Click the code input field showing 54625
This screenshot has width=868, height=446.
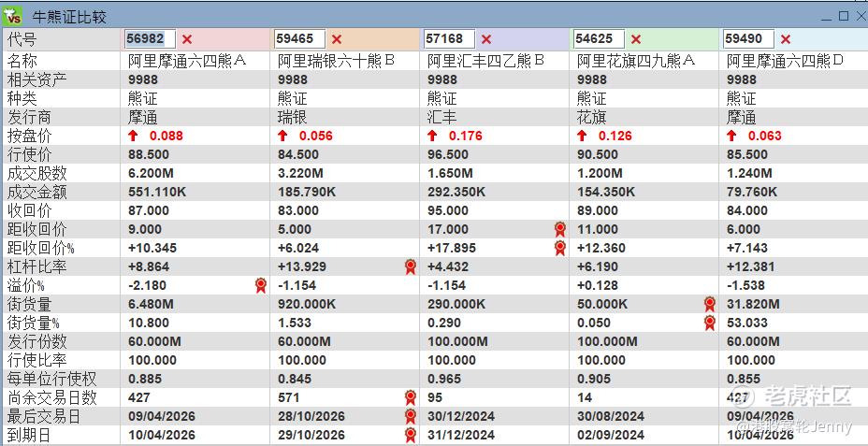[x=599, y=38]
